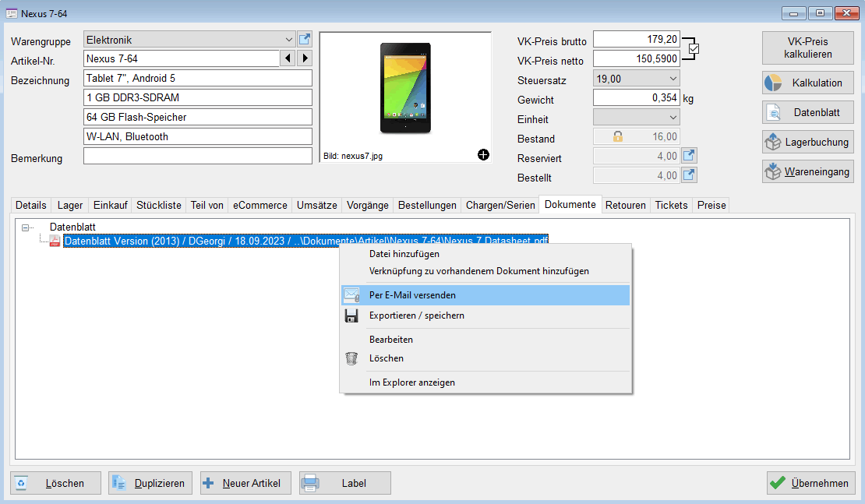Click the Bezeichnung field Tablet 7", Android 5
The image size is (865, 504).
(197, 78)
